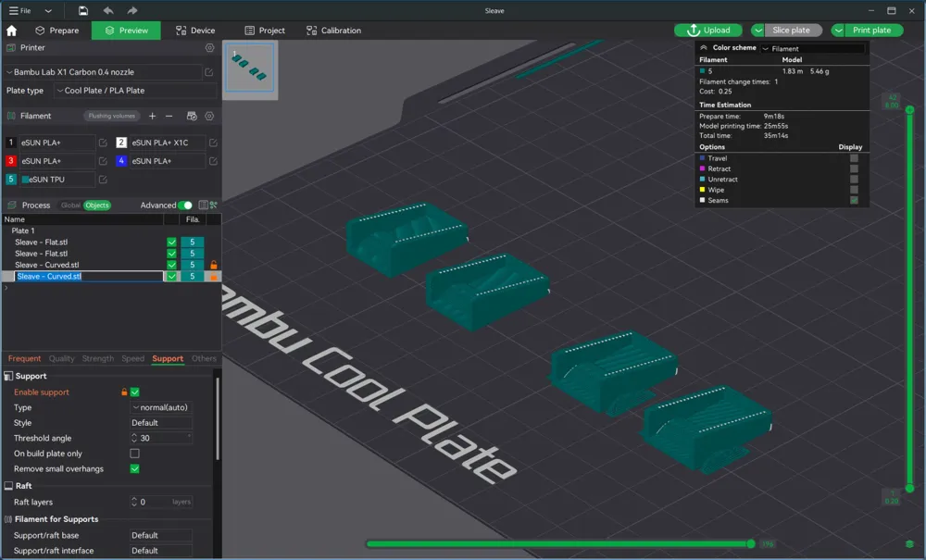This screenshot has width=926, height=560.
Task: Open the Color scheme Filament dropdown
Action: coord(813,48)
